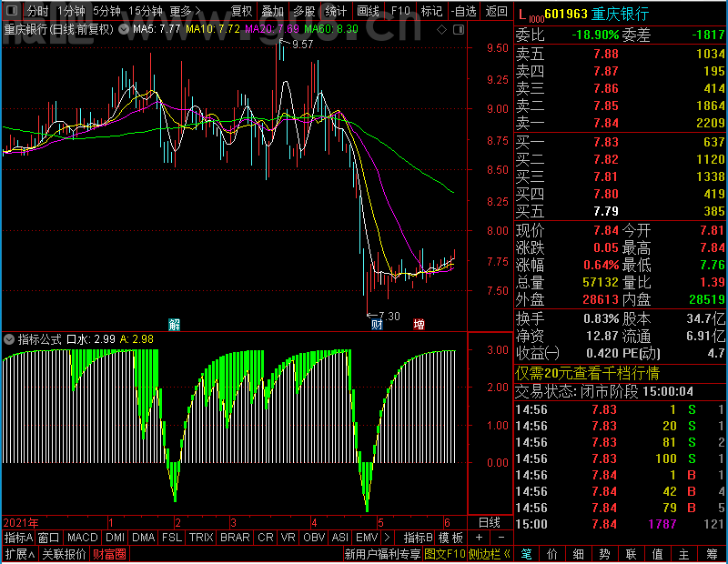Expand the 指标公式 indicator dropdown arrow
Screen dimensions: 728x564
(x=9, y=339)
